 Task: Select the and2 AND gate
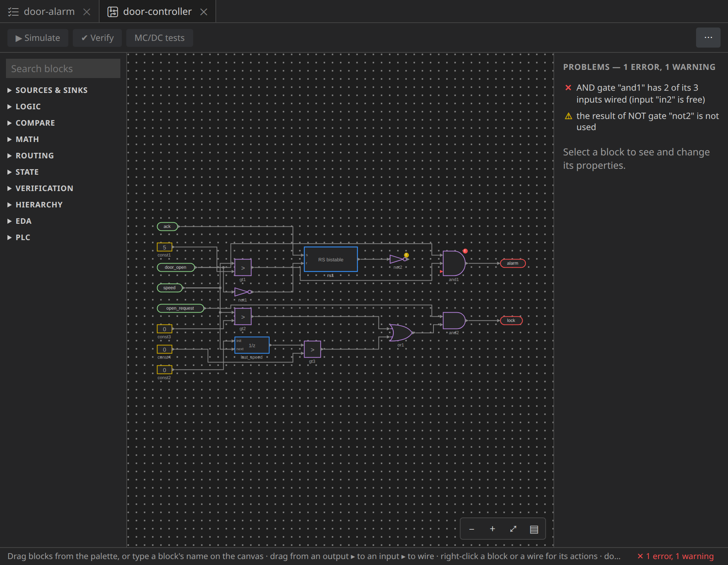(454, 320)
